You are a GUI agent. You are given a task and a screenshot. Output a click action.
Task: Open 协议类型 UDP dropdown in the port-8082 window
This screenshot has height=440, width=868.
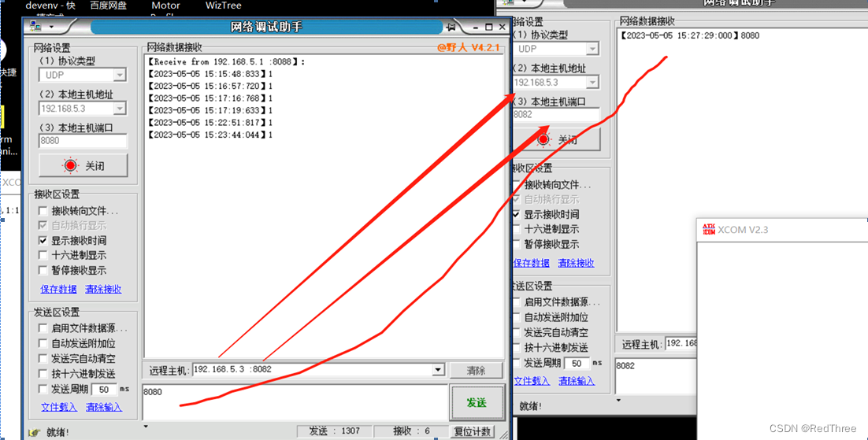(592, 49)
